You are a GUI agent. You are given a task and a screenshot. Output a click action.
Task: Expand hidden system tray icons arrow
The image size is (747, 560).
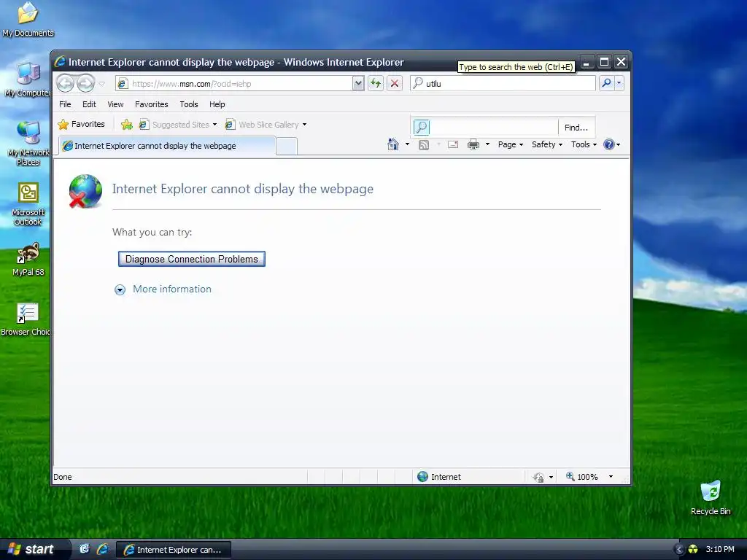click(679, 550)
